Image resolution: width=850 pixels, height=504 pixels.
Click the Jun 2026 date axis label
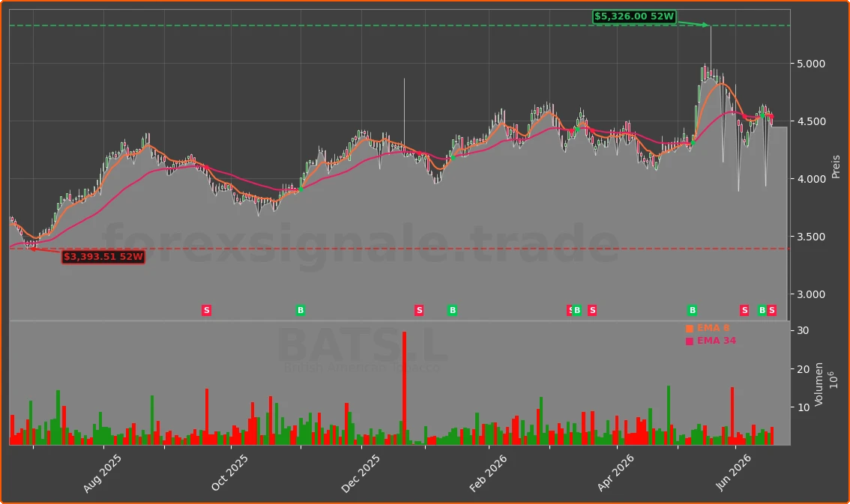pos(734,472)
